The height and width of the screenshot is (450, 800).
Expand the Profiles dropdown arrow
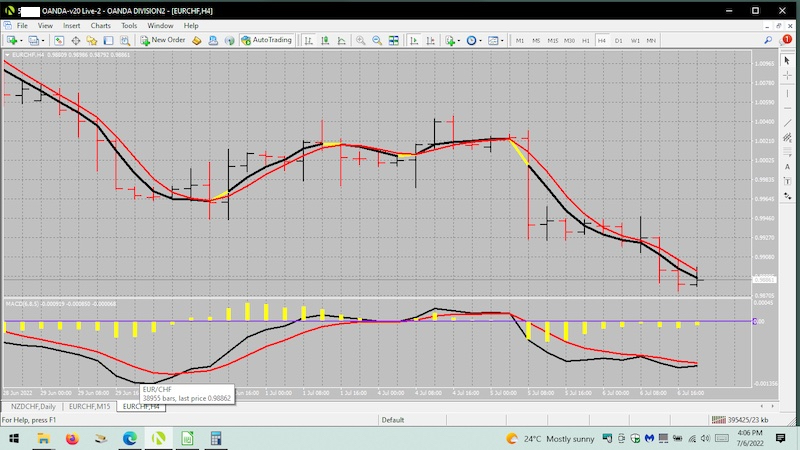pyautogui.click(x=43, y=41)
